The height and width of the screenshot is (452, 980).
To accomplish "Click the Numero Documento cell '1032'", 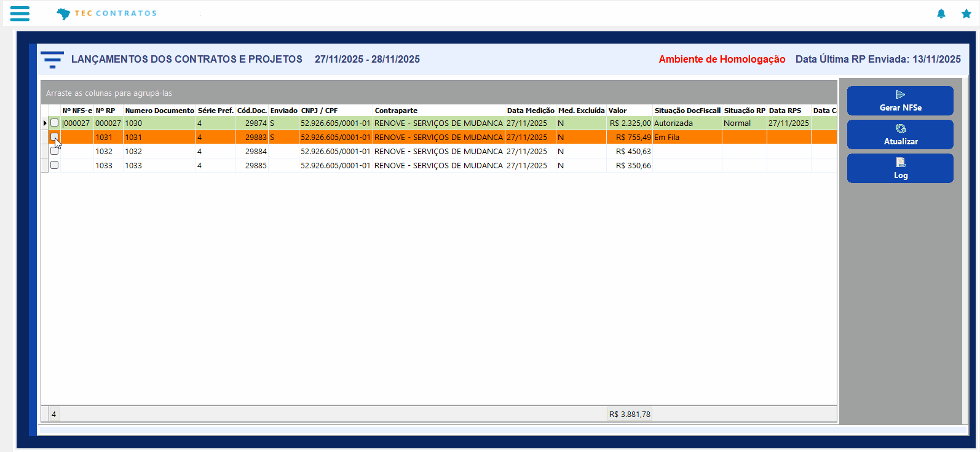I will [x=160, y=151].
